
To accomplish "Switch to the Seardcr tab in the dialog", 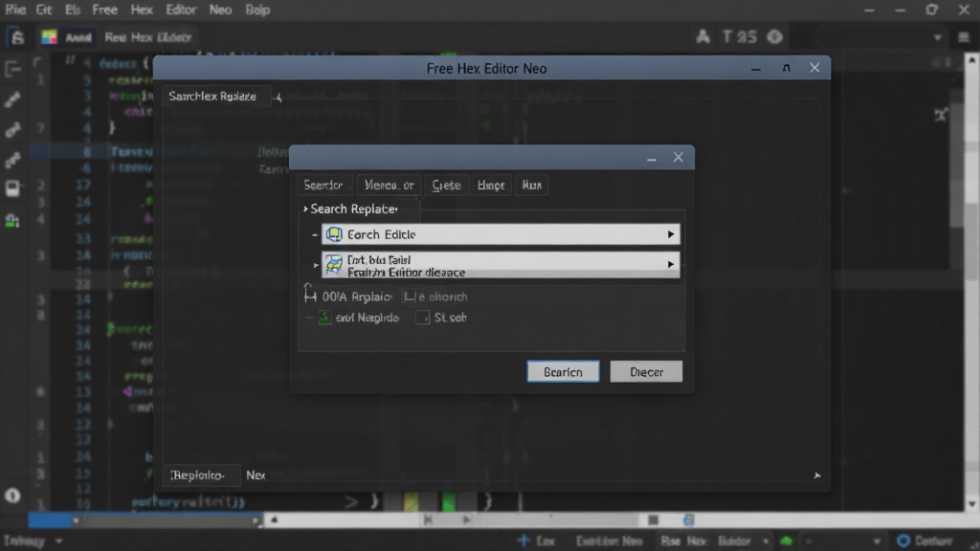I will (x=323, y=185).
